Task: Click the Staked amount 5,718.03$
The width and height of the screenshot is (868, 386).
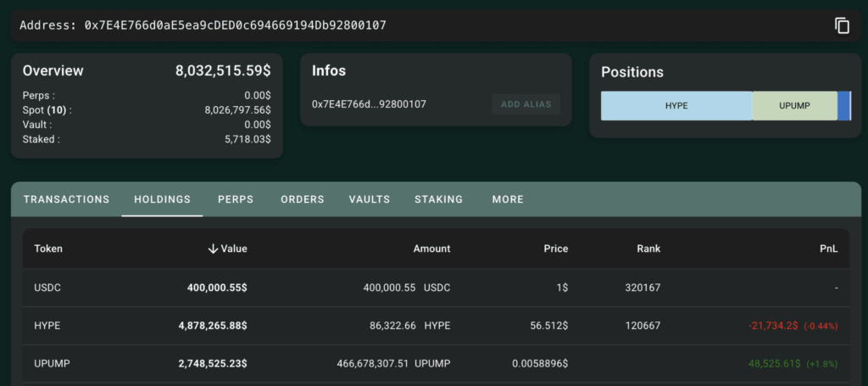Action: coord(248,139)
